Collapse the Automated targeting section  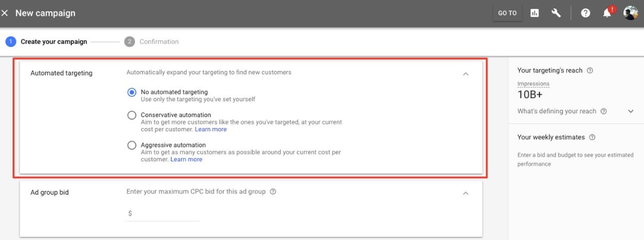(x=466, y=74)
